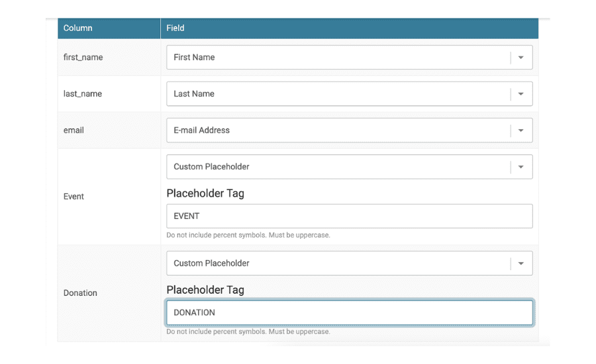Select the first_name column cell

click(109, 58)
